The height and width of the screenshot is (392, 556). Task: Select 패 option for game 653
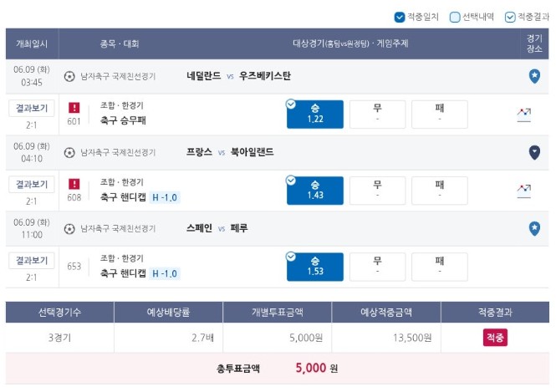439,267
